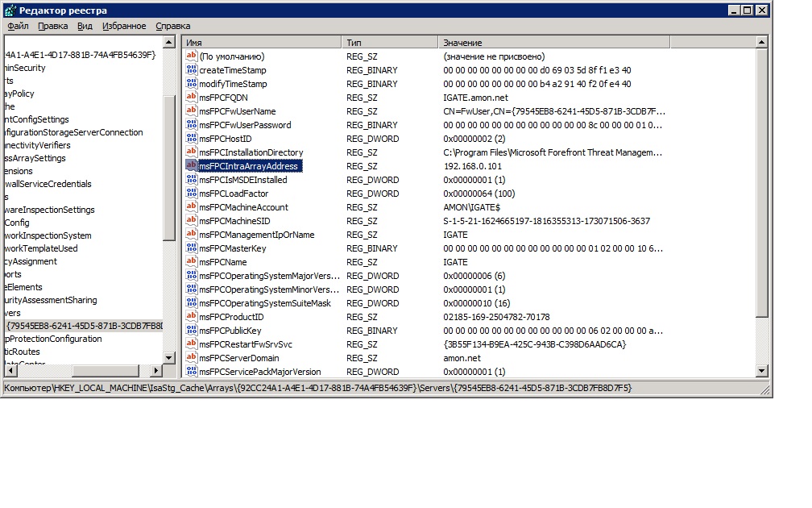Click the binary icon next to modifyTimeStamp
This screenshot has height=508, width=812.
tap(192, 83)
